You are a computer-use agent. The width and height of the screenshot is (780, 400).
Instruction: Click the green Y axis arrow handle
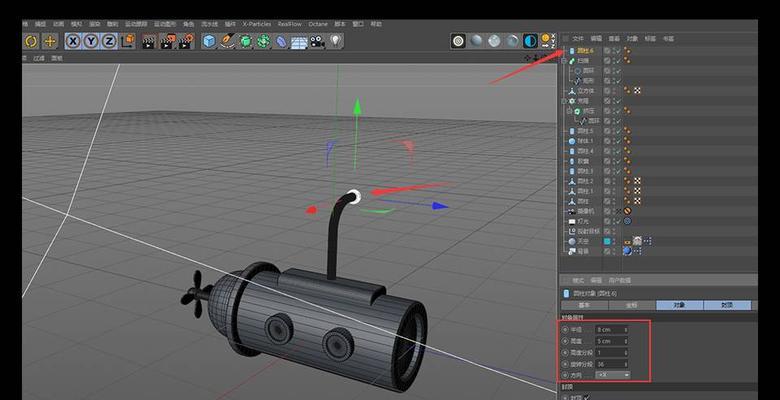[x=357, y=106]
